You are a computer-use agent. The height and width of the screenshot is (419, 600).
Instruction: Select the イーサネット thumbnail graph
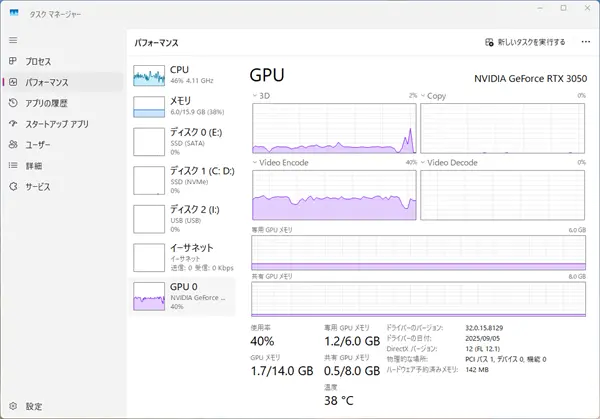[149, 258]
